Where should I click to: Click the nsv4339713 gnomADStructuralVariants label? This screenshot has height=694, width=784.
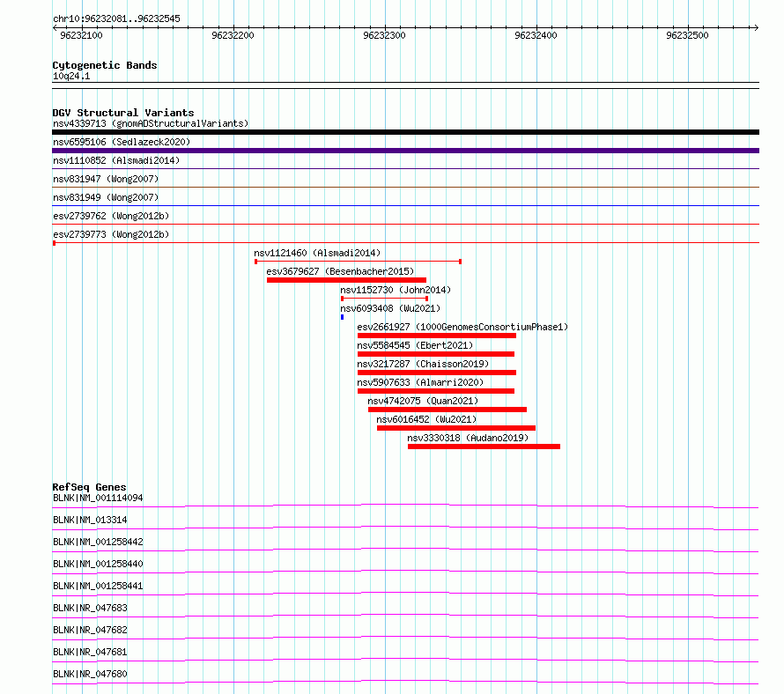tap(151, 123)
